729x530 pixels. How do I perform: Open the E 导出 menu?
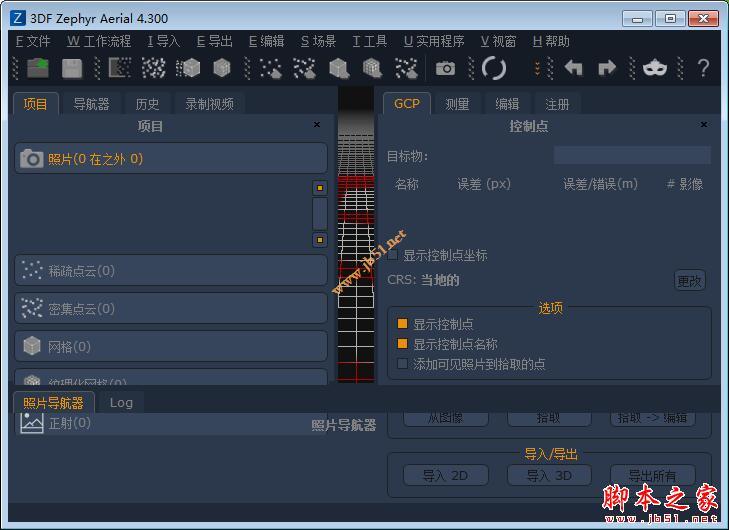[214, 41]
